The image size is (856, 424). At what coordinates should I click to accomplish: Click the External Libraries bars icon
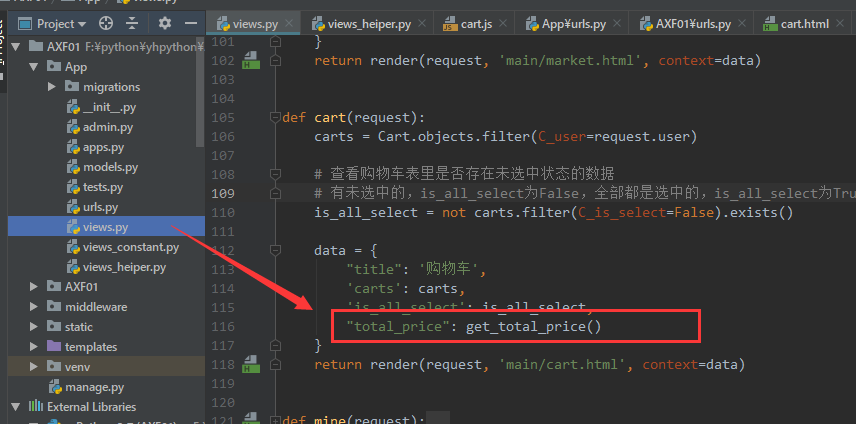click(x=35, y=406)
